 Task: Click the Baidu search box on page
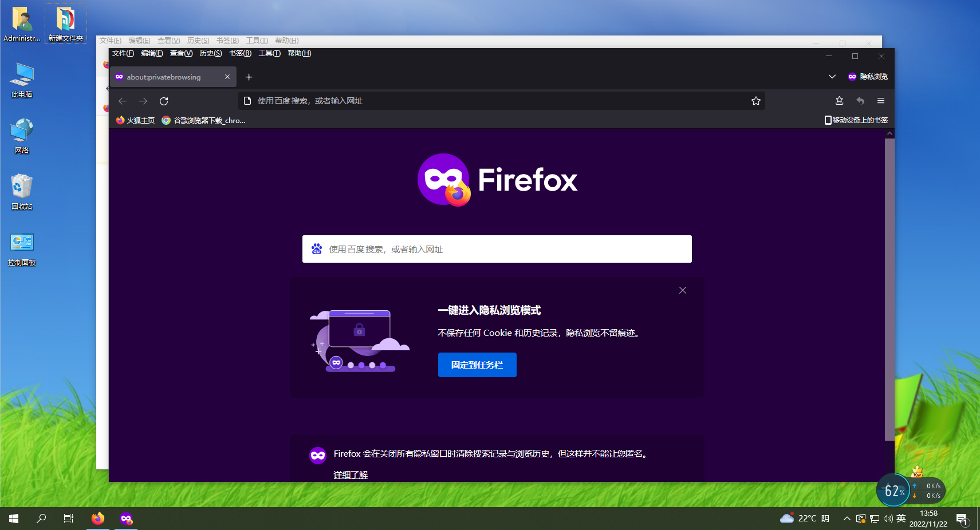(x=497, y=250)
